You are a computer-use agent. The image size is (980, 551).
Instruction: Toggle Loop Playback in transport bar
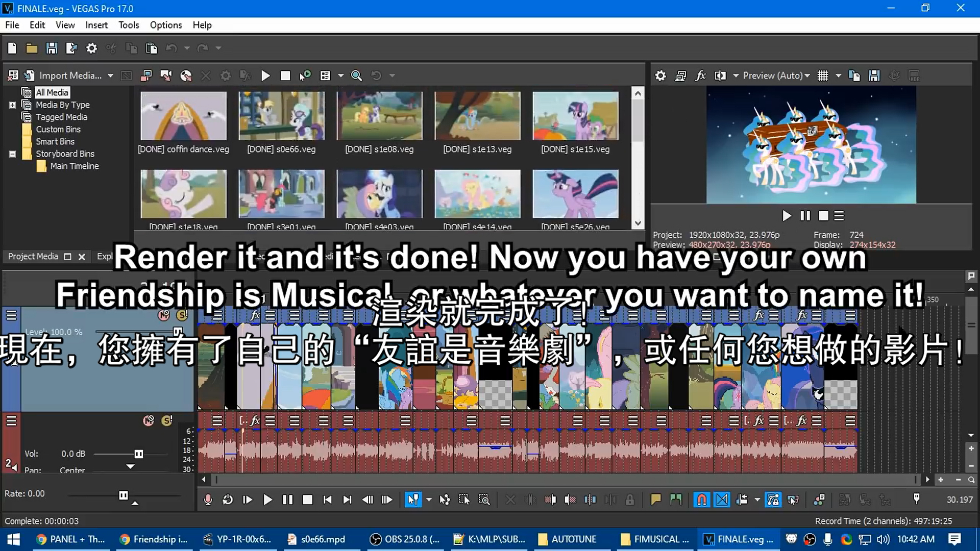point(228,499)
